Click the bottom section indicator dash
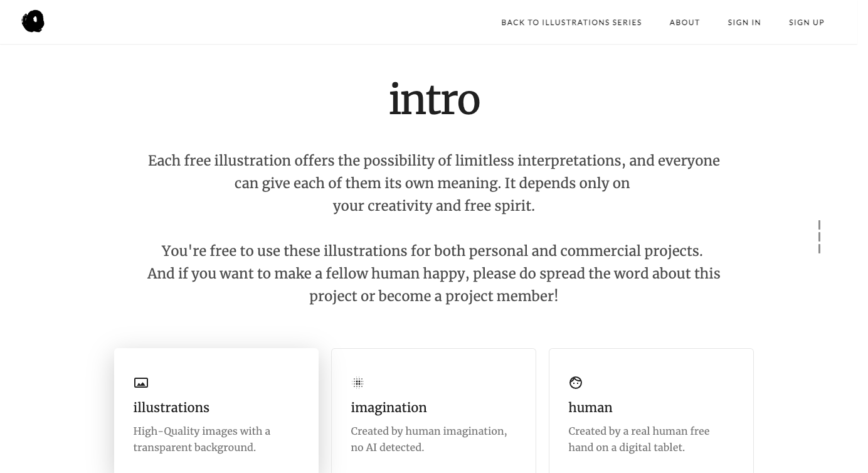868x473 pixels. coord(819,249)
